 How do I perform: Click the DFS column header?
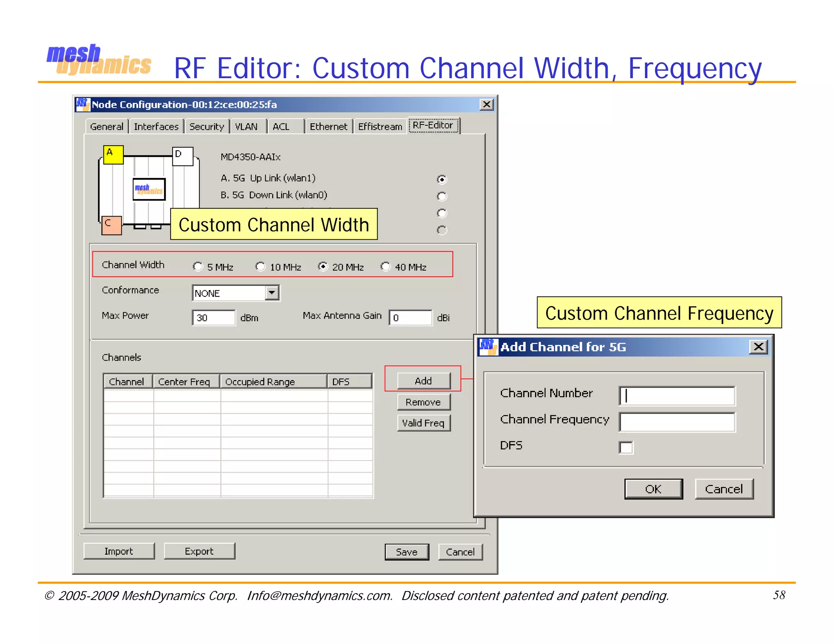point(350,381)
